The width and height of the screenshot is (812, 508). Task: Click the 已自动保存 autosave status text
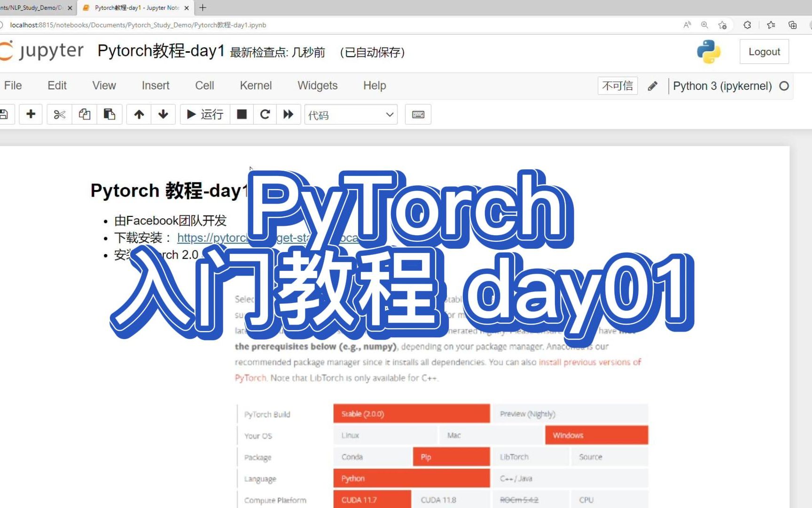pos(372,52)
